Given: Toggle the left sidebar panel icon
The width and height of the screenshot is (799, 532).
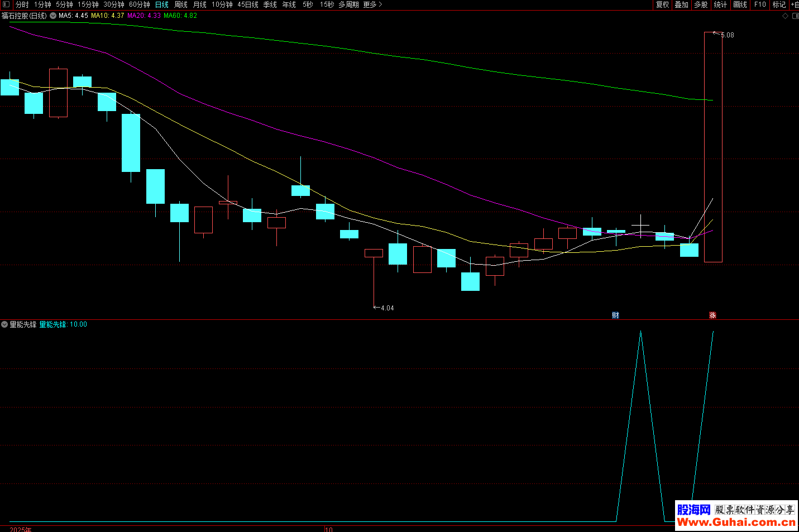Looking at the screenshot, I should tap(6, 4).
